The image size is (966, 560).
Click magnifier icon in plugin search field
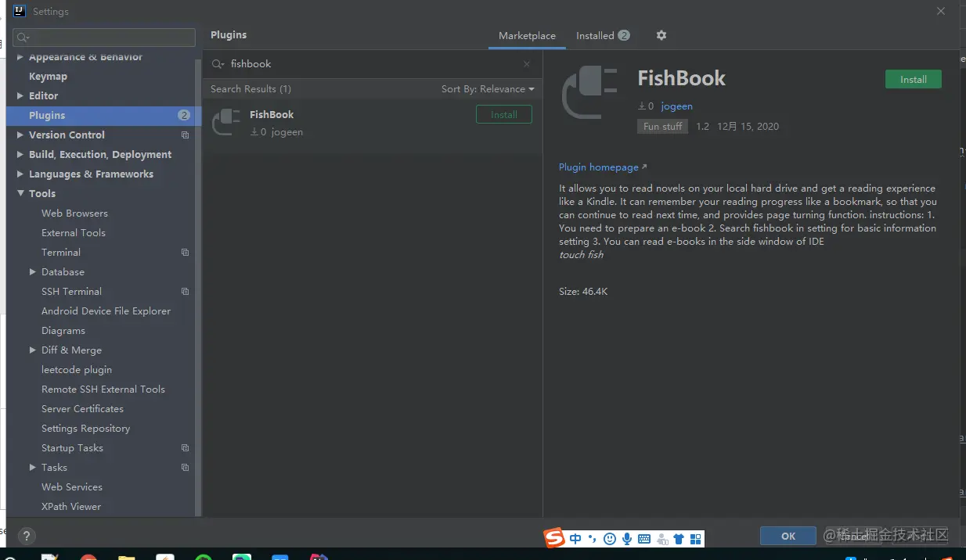pyautogui.click(x=218, y=64)
